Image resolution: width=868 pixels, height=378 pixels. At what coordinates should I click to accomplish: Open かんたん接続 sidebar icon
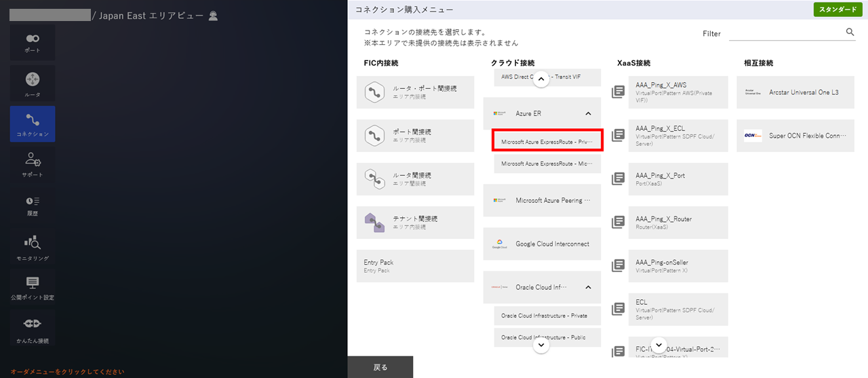point(33,328)
